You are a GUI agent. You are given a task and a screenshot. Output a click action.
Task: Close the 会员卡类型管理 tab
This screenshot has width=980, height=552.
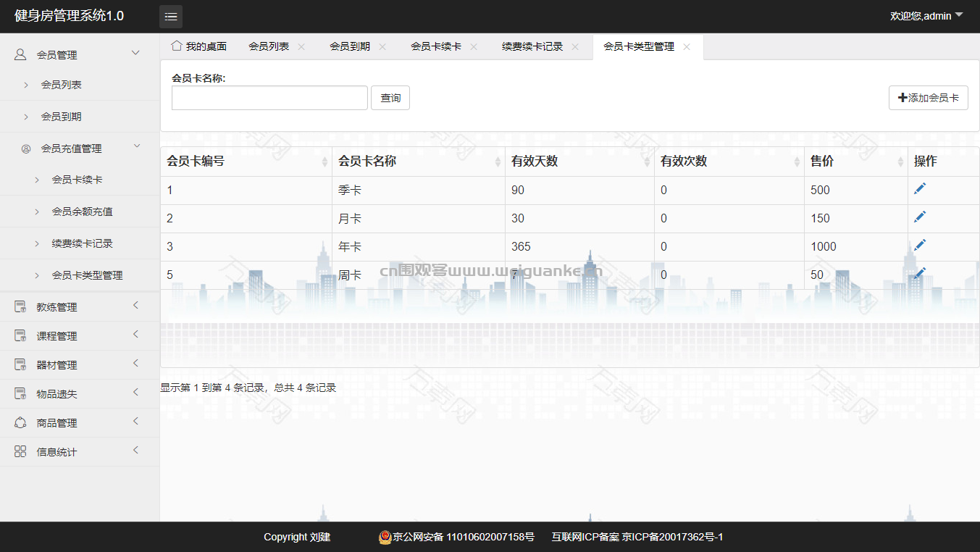point(687,46)
